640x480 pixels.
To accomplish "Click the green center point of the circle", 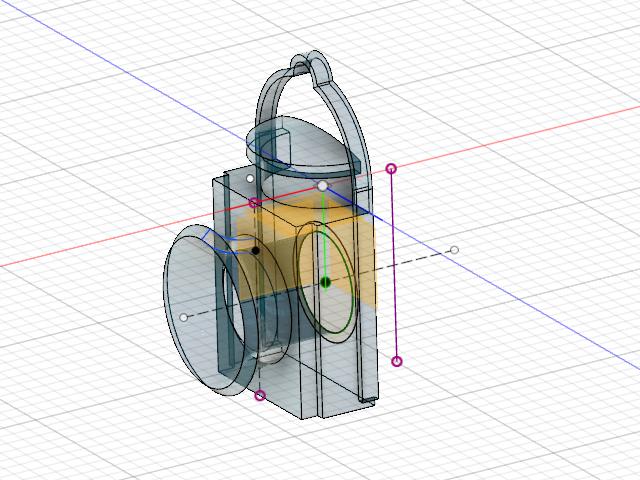I will [325, 282].
